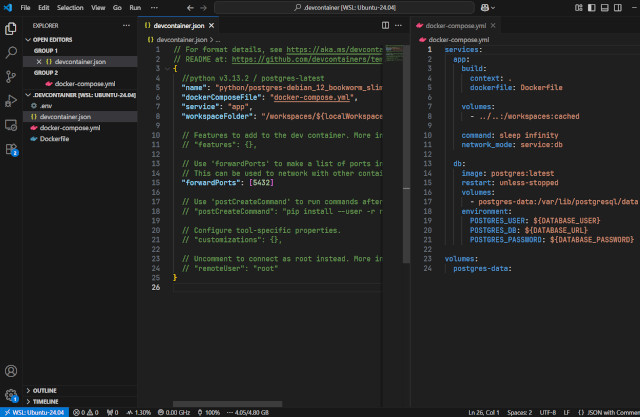Open the Run and Debug view

coord(11,101)
